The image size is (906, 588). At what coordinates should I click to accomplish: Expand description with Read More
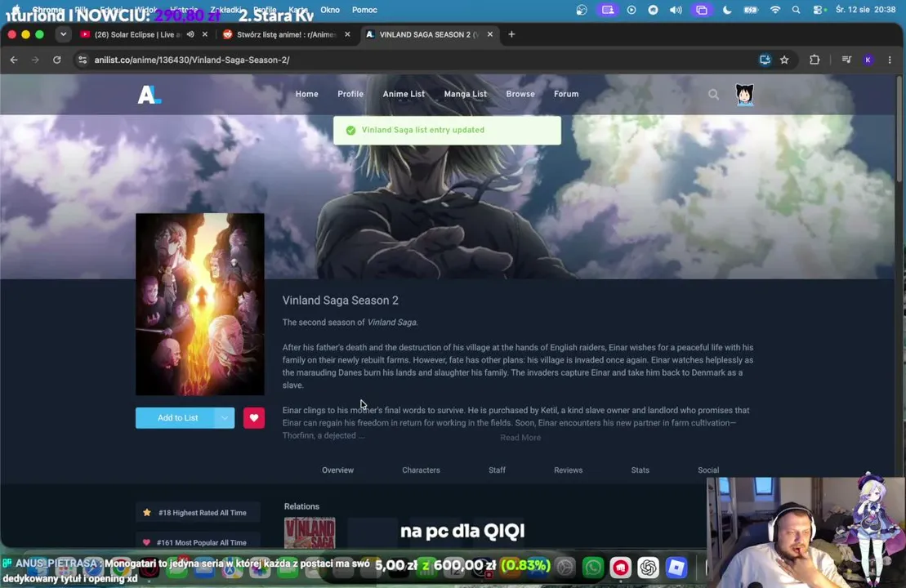(x=520, y=437)
